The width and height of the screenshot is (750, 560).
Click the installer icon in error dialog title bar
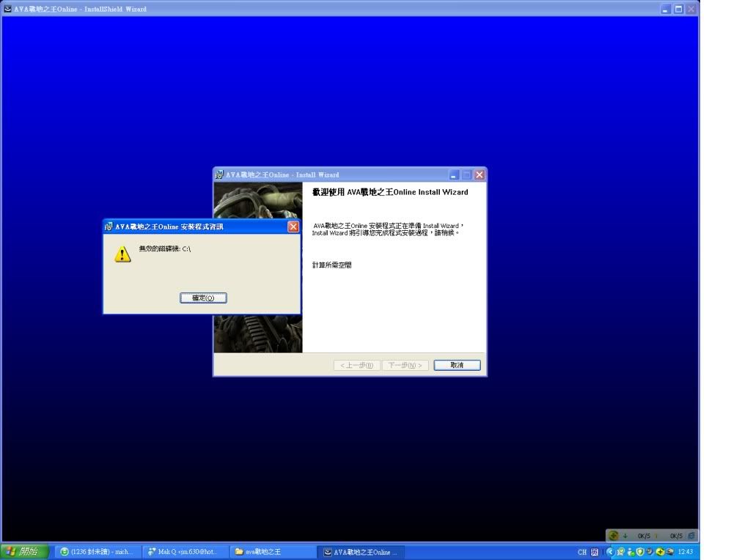(109, 227)
